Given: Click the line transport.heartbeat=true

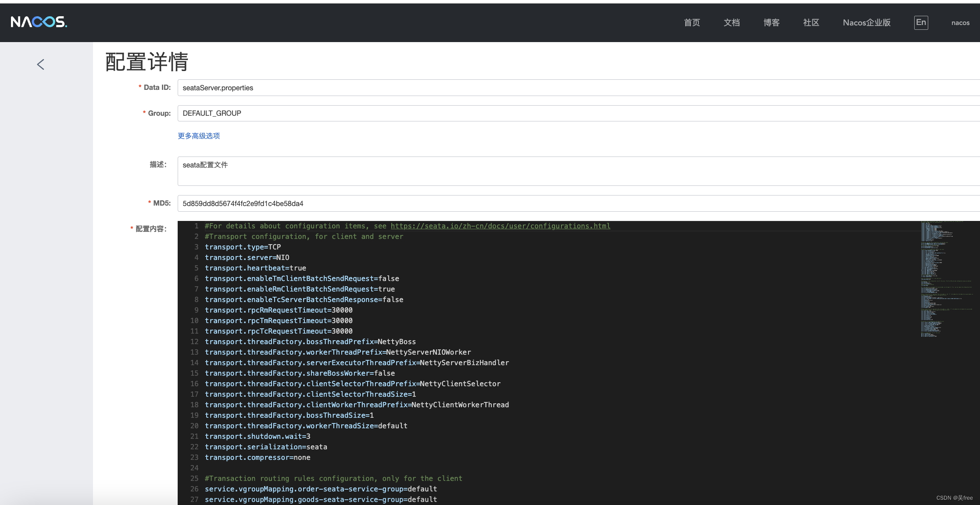Looking at the screenshot, I should tap(255, 268).
